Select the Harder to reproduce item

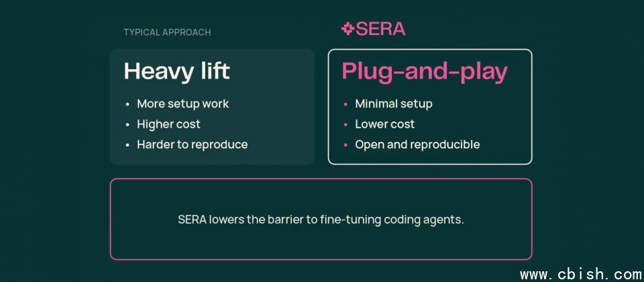tap(192, 144)
